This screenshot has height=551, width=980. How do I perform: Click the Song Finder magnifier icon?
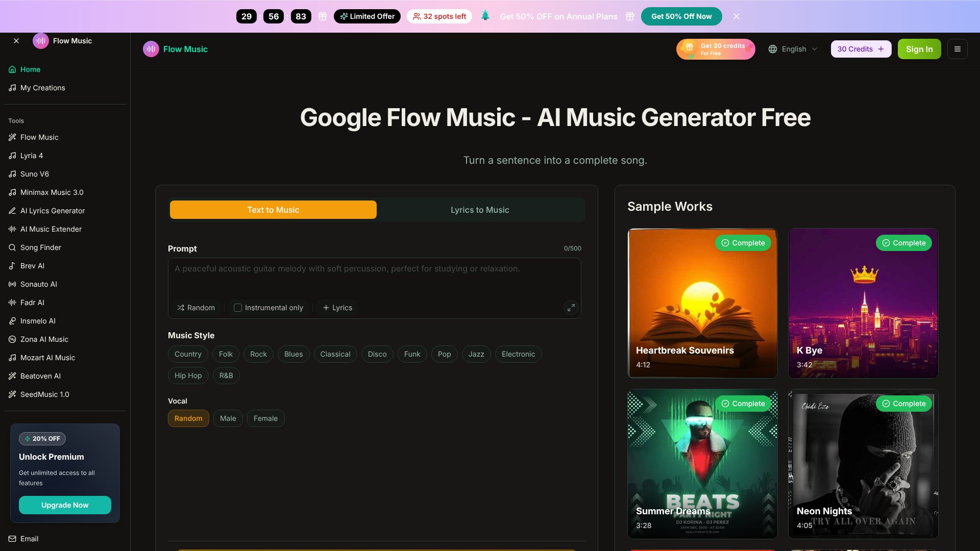[x=12, y=247]
